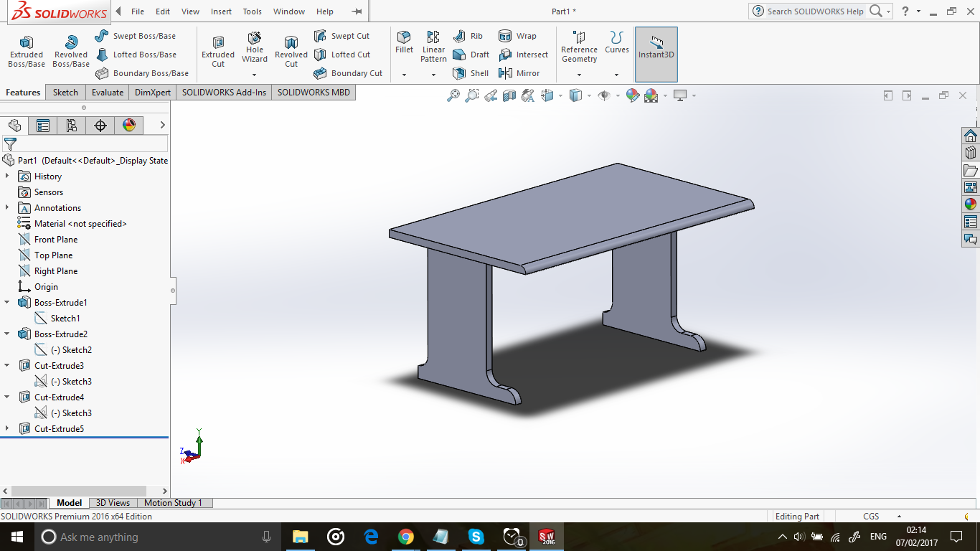Click the FeatureManager filter field
Image resolution: width=980 pixels, height=551 pixels.
pos(85,143)
